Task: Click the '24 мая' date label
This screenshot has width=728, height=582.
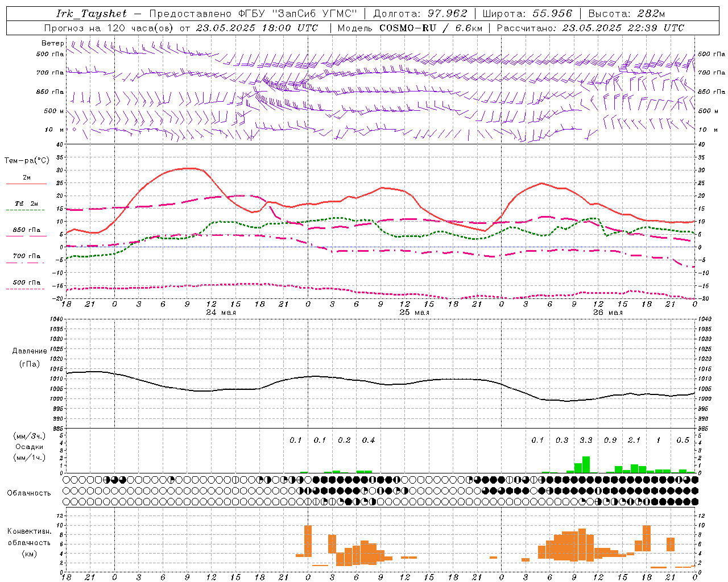Action: pos(221,313)
